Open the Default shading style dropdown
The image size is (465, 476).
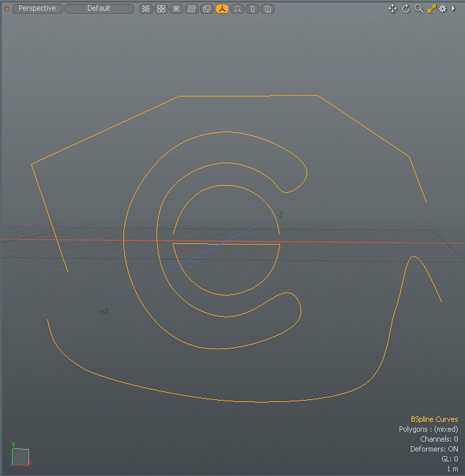point(99,9)
